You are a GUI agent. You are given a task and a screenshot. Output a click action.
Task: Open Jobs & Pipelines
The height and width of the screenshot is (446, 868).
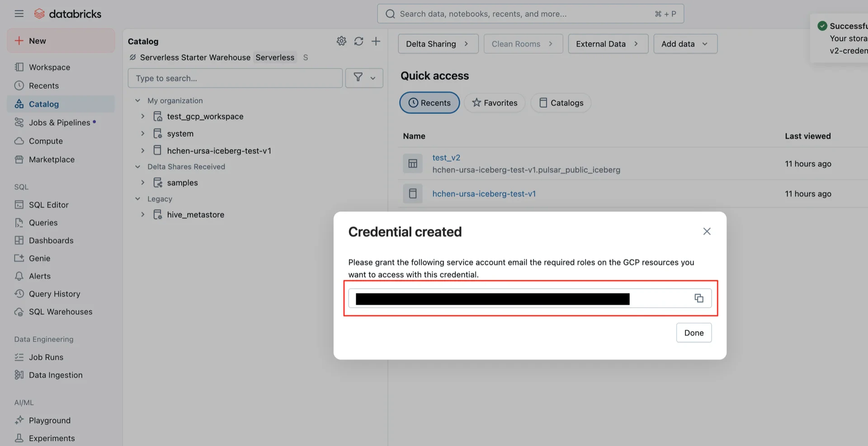tap(61, 123)
